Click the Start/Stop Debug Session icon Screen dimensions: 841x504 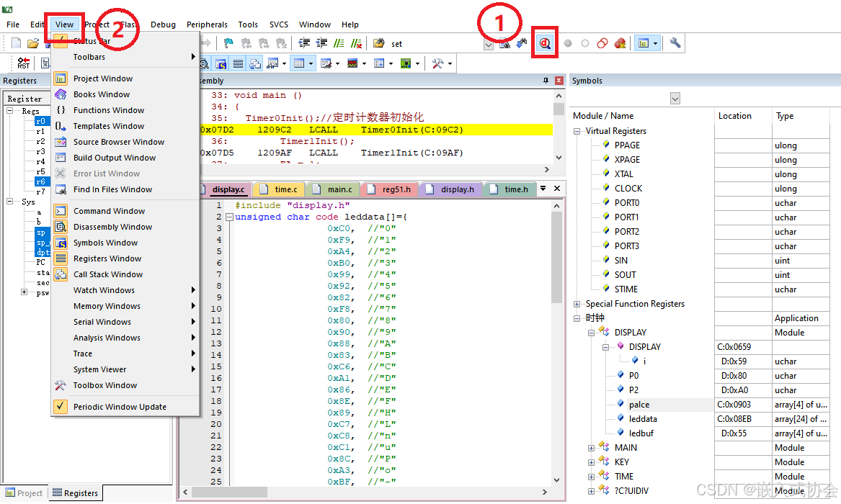pos(545,42)
